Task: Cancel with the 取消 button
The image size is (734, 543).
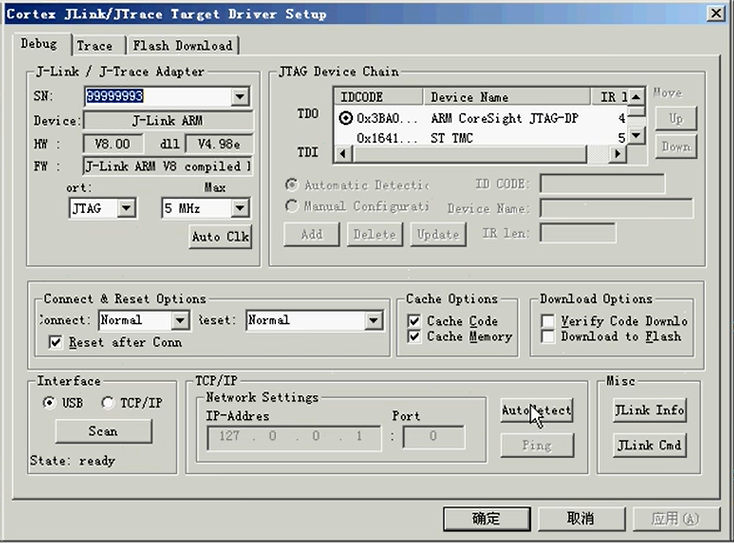Action: coord(581,519)
